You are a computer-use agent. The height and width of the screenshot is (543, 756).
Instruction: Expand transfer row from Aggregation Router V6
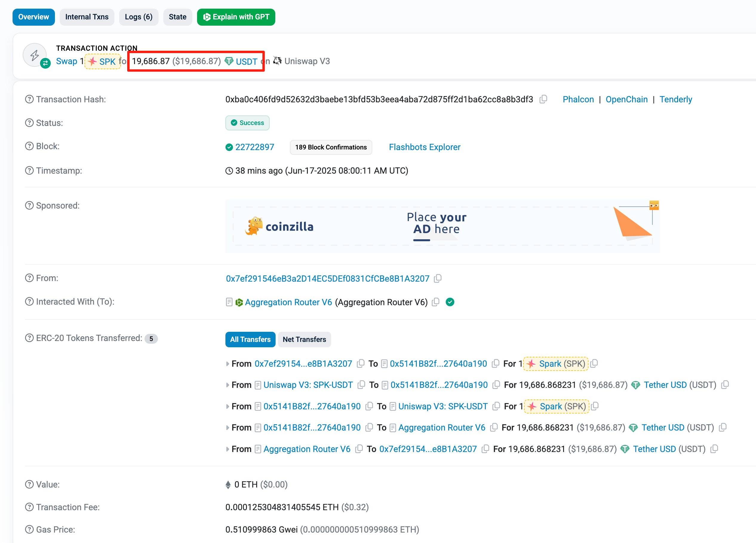pyautogui.click(x=228, y=449)
